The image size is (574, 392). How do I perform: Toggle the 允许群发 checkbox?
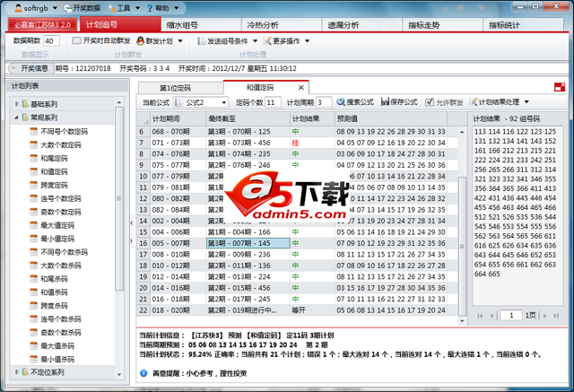click(x=428, y=103)
